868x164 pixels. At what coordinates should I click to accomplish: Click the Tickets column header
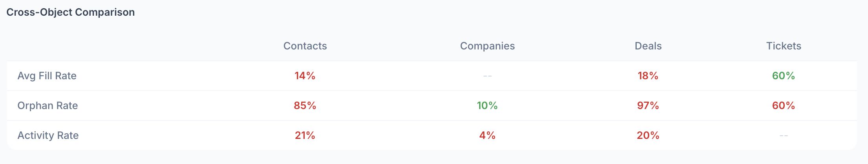tap(784, 46)
